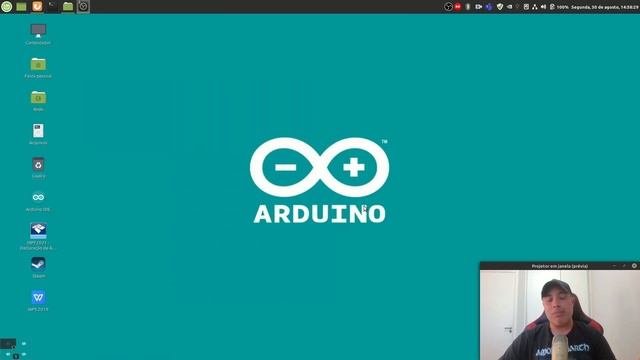
Task: Click the red recording indicator in tray
Action: click(458, 7)
